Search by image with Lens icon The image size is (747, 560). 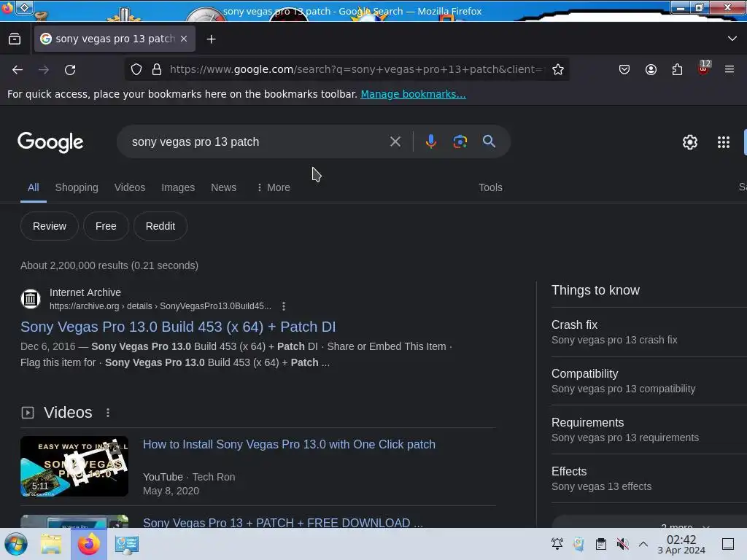(460, 141)
